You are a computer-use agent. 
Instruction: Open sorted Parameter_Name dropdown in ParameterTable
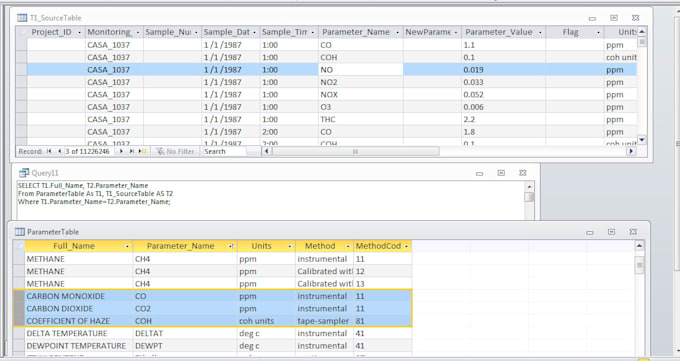[231, 246]
